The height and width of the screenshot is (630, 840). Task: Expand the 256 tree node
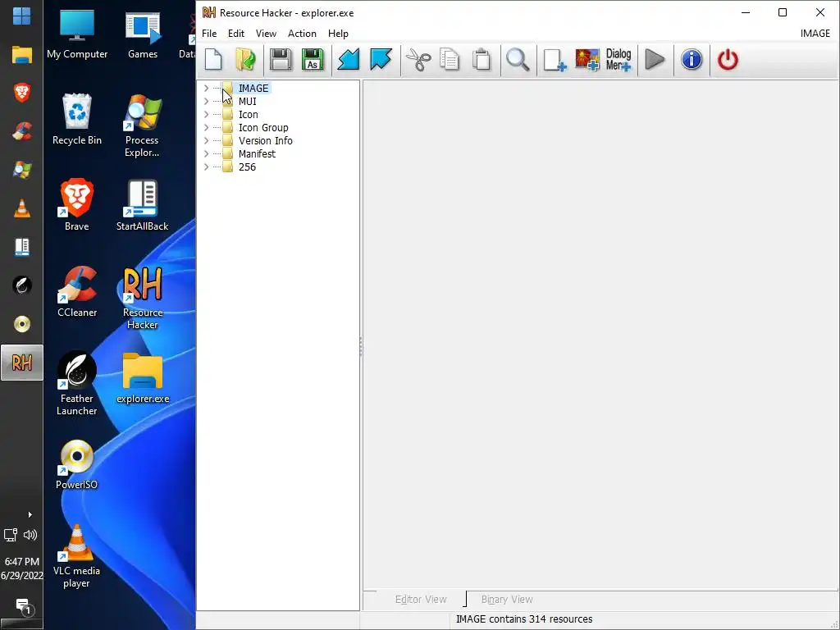point(206,167)
